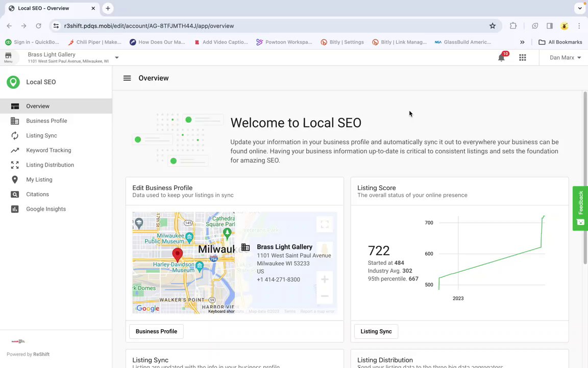Click the Citations search icon

pyautogui.click(x=15, y=194)
